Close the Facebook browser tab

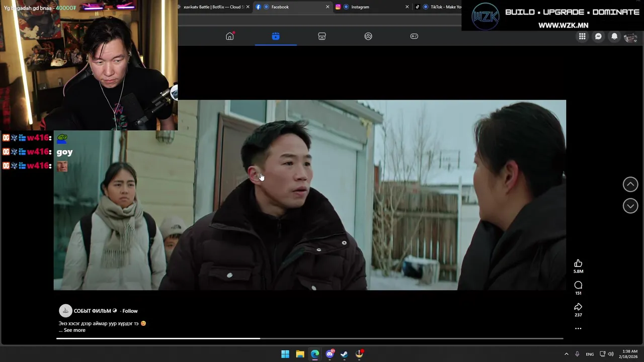[x=328, y=7]
